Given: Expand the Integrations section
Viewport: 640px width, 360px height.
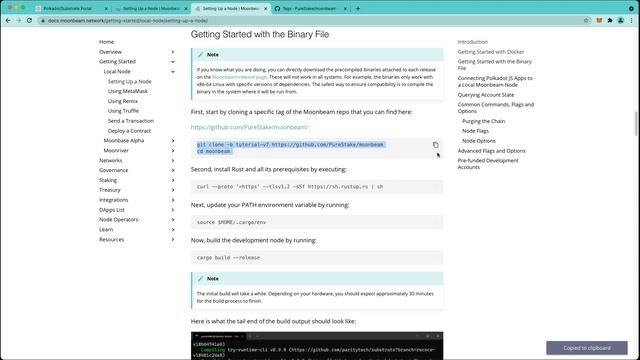Looking at the screenshot, I should (x=173, y=200).
